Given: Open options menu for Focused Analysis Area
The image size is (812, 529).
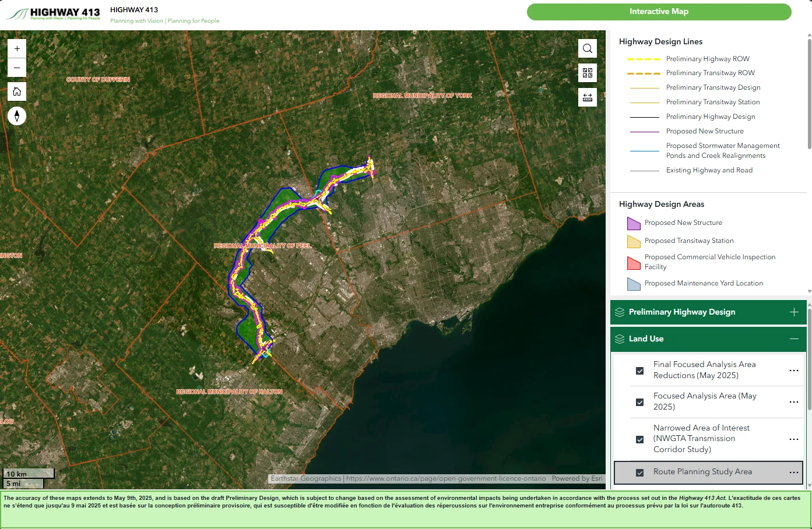Looking at the screenshot, I should (793, 402).
